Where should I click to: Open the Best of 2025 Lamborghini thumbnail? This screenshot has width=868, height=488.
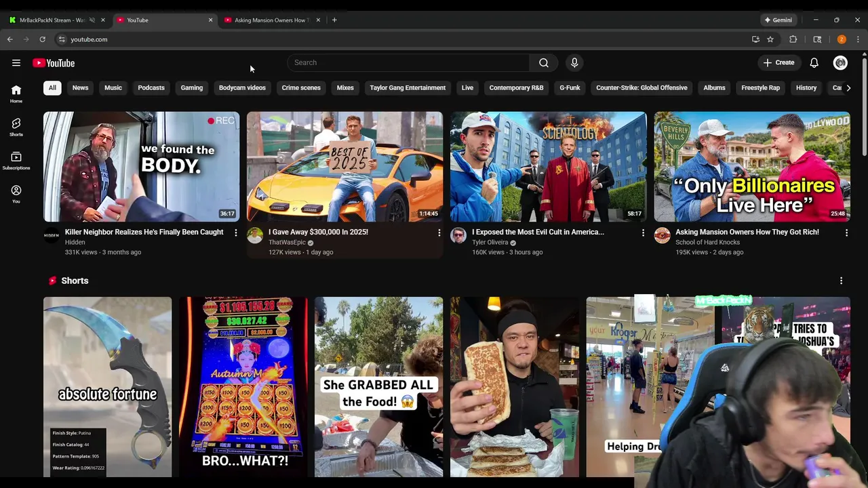click(344, 167)
